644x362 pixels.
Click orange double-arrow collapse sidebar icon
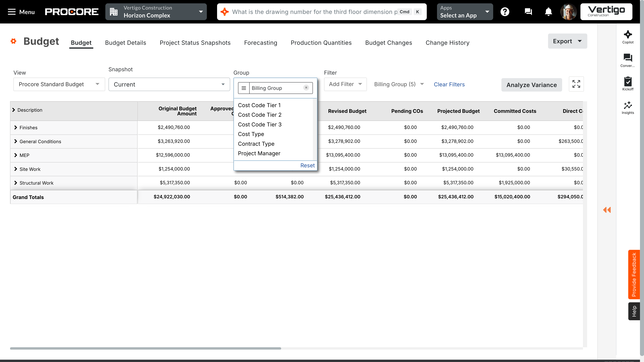click(607, 210)
